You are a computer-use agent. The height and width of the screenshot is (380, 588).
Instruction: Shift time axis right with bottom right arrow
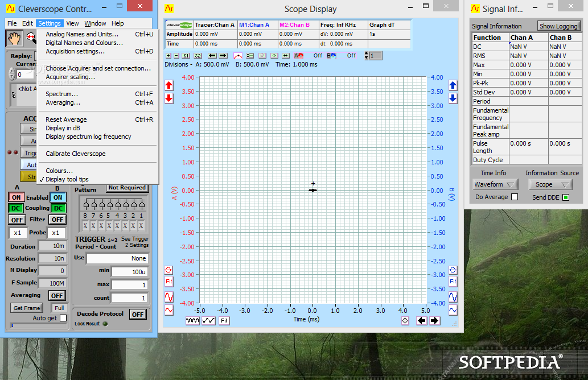tap(435, 321)
